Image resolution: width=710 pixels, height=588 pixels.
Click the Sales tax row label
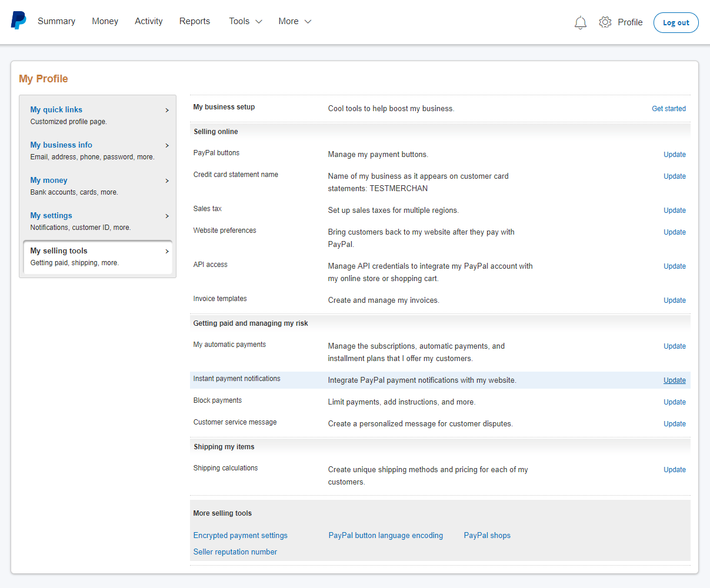coord(208,209)
